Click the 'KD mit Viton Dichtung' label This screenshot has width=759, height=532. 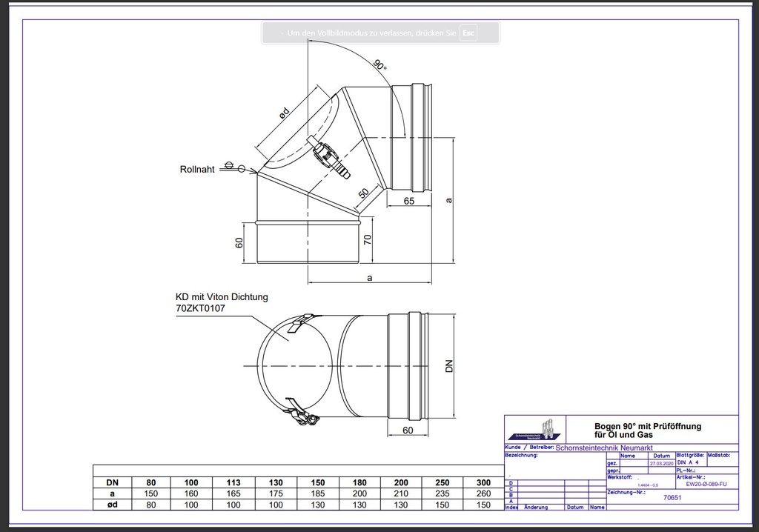[222, 296]
